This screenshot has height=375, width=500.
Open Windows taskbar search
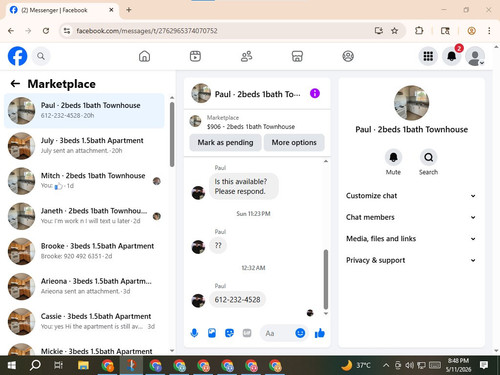(35, 366)
